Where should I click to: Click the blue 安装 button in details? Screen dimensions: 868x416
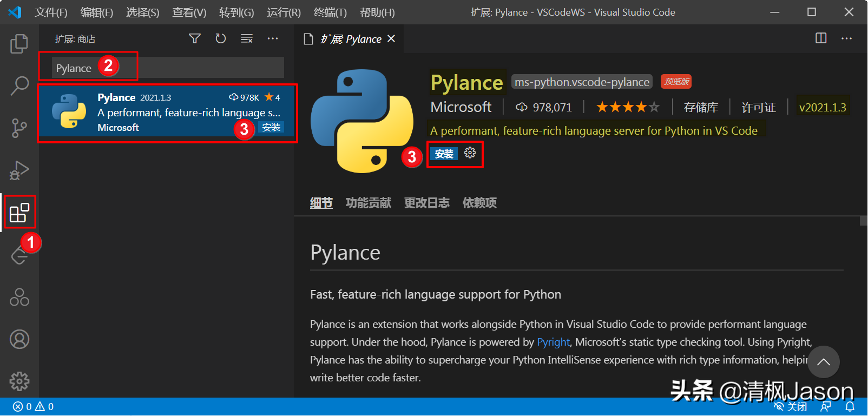(444, 154)
